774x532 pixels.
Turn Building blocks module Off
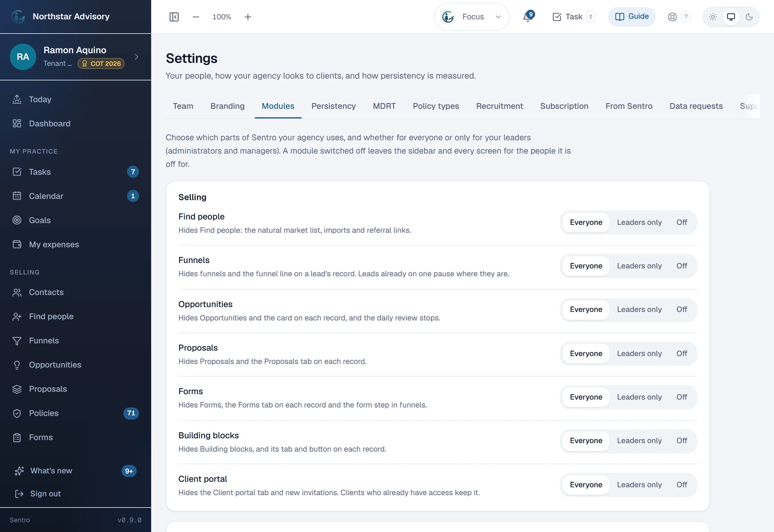coord(681,440)
